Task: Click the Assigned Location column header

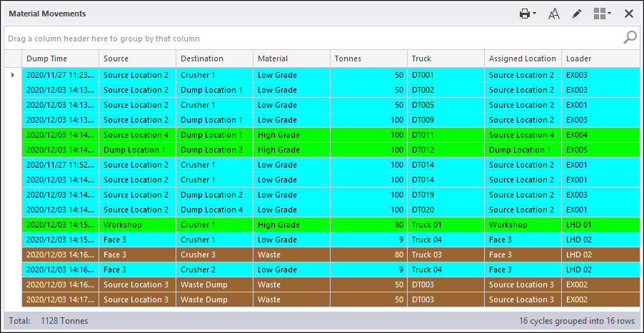Action: pyautogui.click(x=523, y=58)
